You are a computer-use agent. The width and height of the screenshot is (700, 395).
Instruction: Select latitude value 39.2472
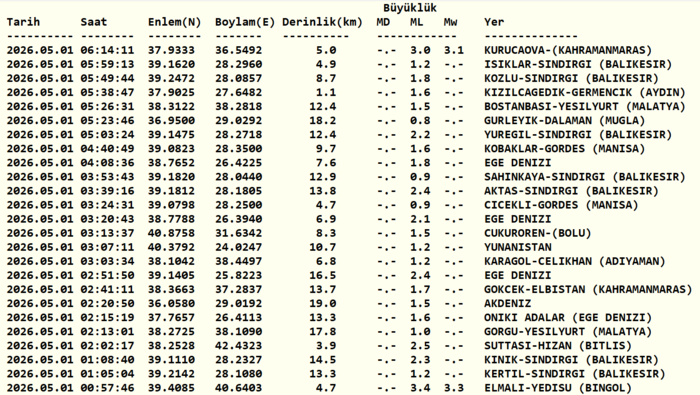click(x=171, y=79)
